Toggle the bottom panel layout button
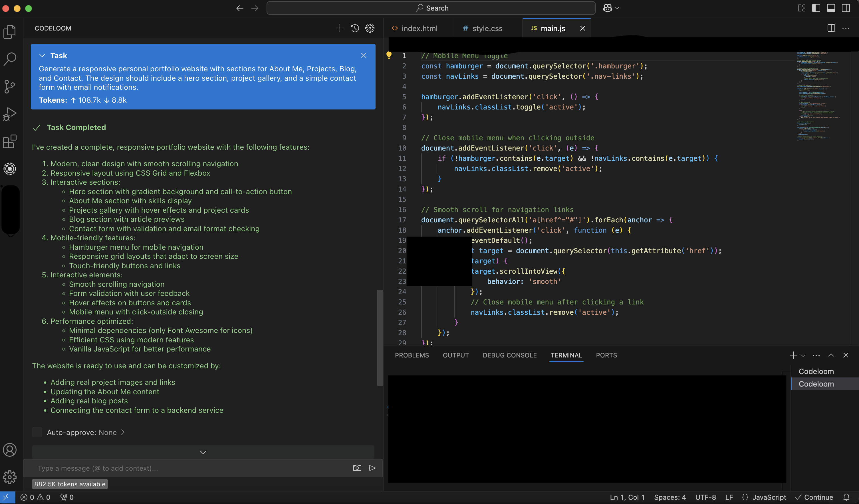The width and height of the screenshot is (859, 504). (831, 8)
